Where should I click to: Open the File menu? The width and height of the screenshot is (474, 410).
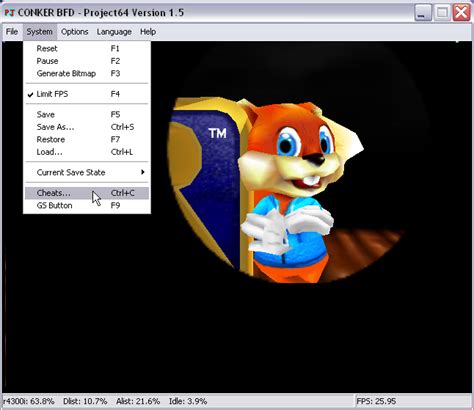[x=12, y=32]
